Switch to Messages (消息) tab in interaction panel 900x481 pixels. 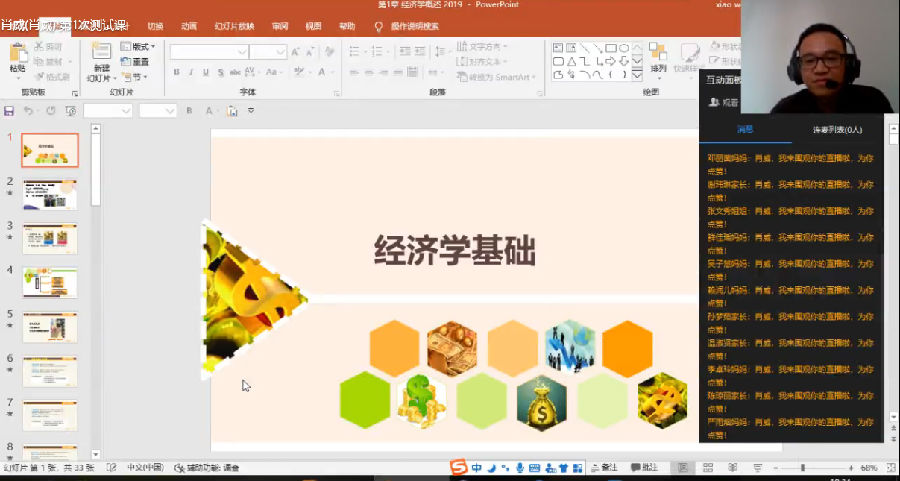745,130
